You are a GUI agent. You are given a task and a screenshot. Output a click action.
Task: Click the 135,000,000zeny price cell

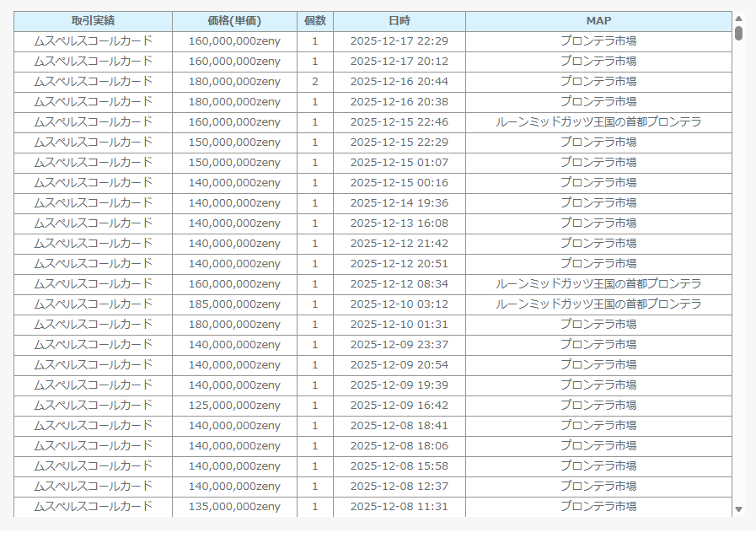234,507
